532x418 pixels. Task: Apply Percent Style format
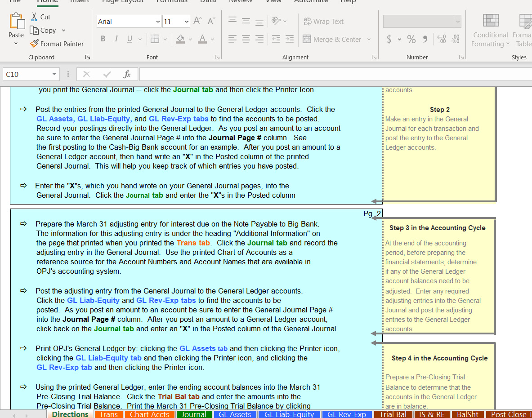411,39
